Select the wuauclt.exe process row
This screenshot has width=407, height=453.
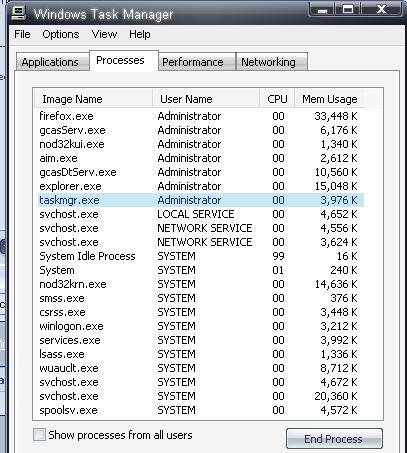[x=201, y=368]
